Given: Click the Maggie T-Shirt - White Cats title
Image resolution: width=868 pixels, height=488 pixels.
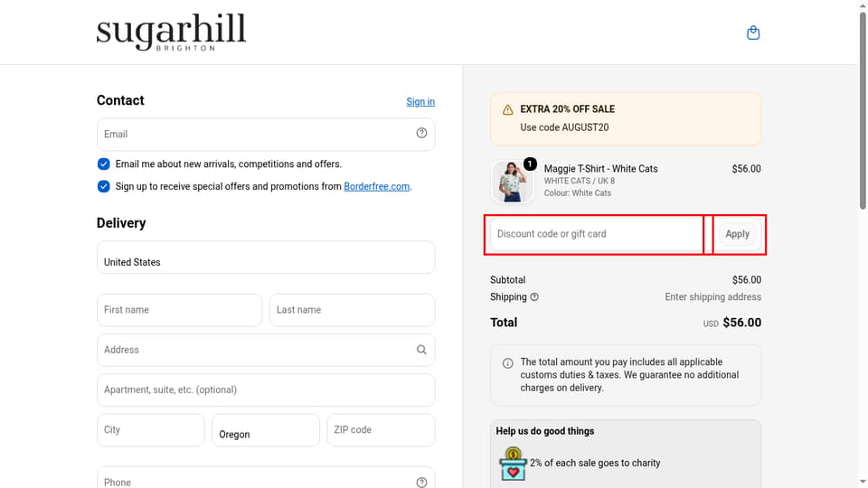Looking at the screenshot, I should 600,169.
